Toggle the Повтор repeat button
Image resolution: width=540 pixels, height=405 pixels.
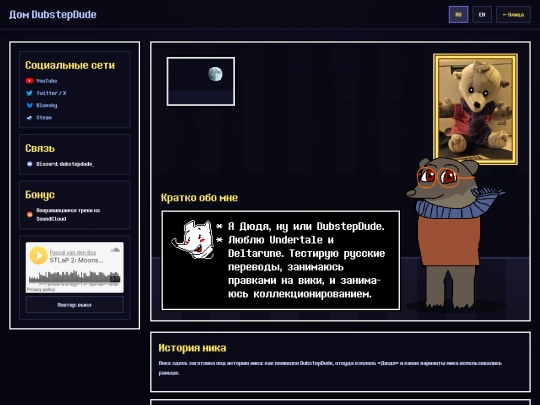point(75,305)
